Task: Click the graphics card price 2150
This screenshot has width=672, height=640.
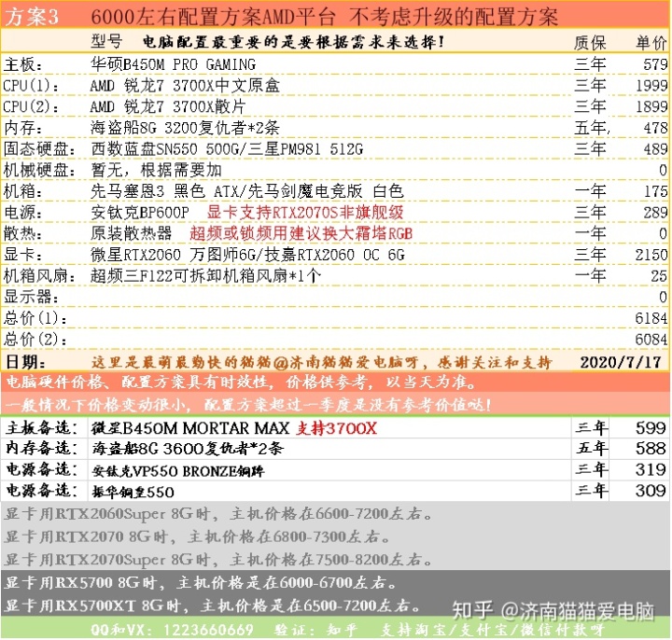Action: pos(651,255)
